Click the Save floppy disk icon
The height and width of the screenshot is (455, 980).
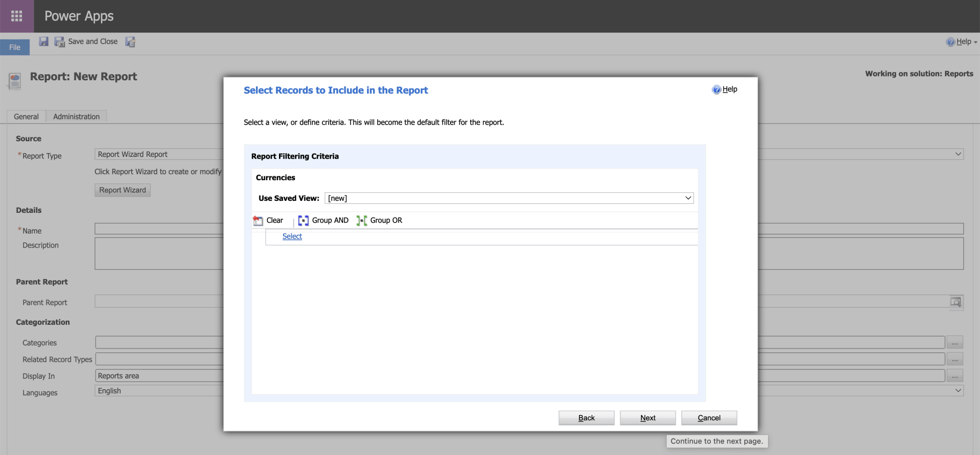[44, 42]
